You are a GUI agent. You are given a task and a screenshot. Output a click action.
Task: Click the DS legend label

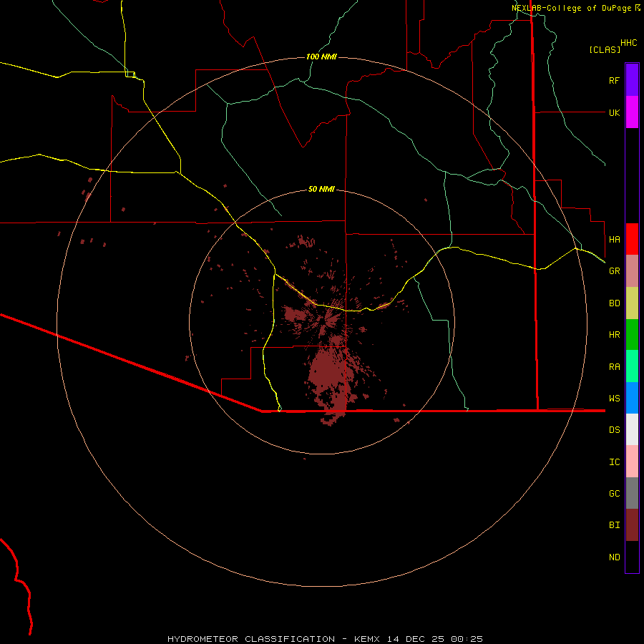tap(614, 429)
